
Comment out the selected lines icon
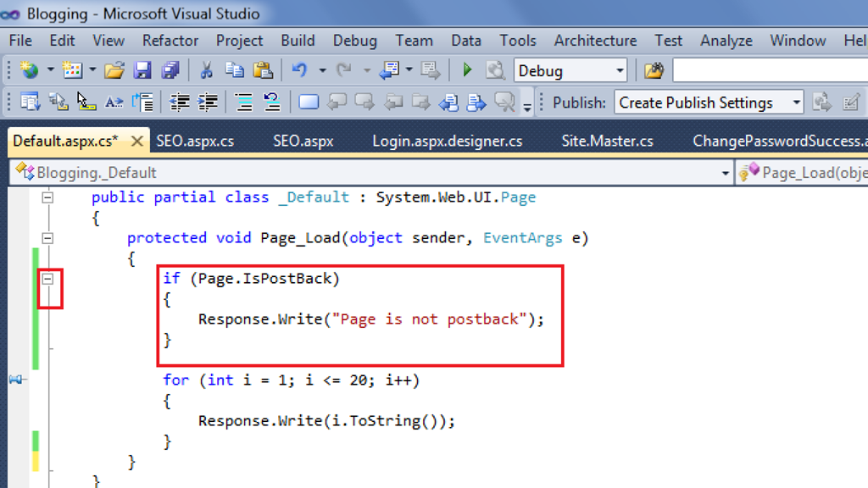(243, 103)
